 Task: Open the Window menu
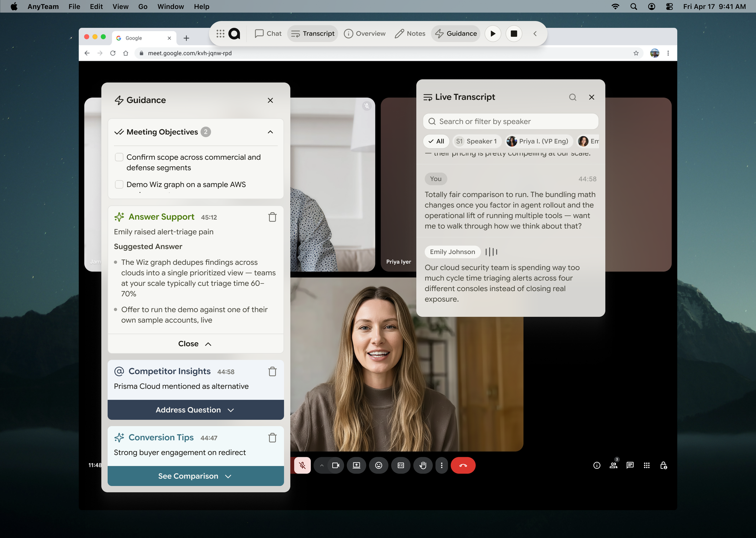click(170, 6)
